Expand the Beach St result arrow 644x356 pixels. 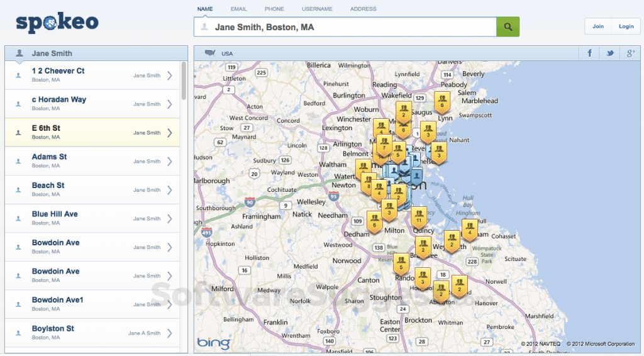click(170, 190)
